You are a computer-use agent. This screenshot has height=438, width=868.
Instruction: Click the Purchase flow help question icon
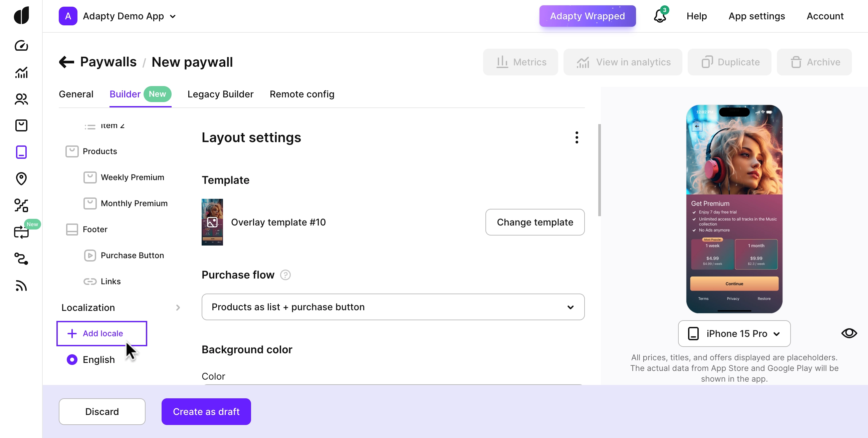(x=285, y=275)
